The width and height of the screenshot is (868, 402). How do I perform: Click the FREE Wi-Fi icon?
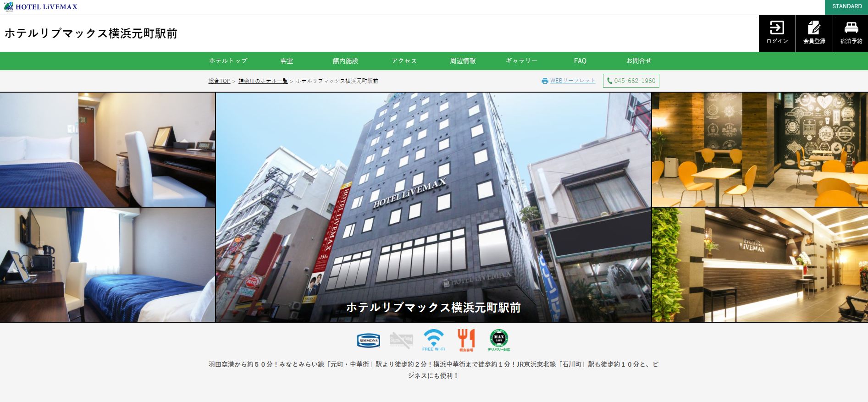[433, 340]
